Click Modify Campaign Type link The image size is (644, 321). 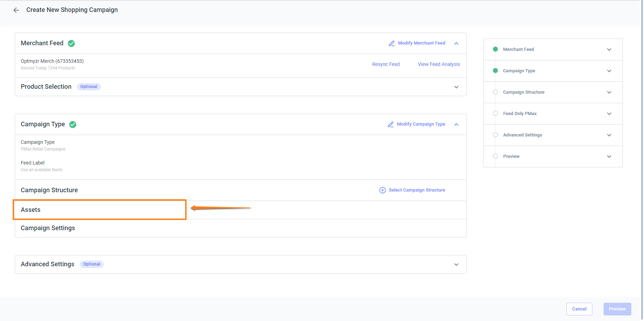421,124
